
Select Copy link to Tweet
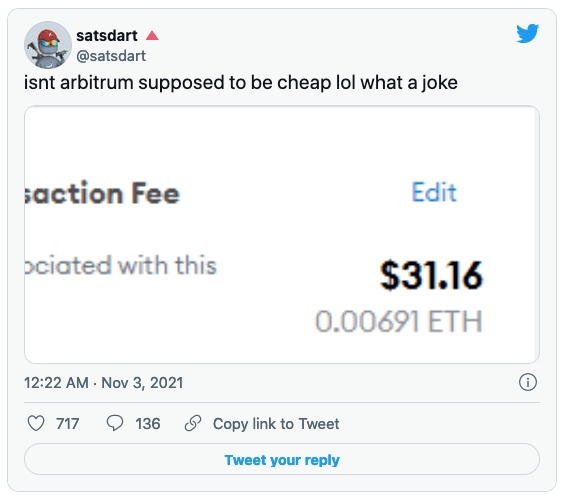click(276, 424)
